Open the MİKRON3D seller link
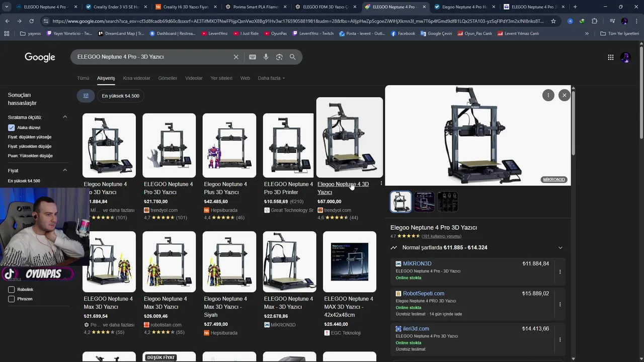The width and height of the screenshot is (644, 362). [417, 263]
